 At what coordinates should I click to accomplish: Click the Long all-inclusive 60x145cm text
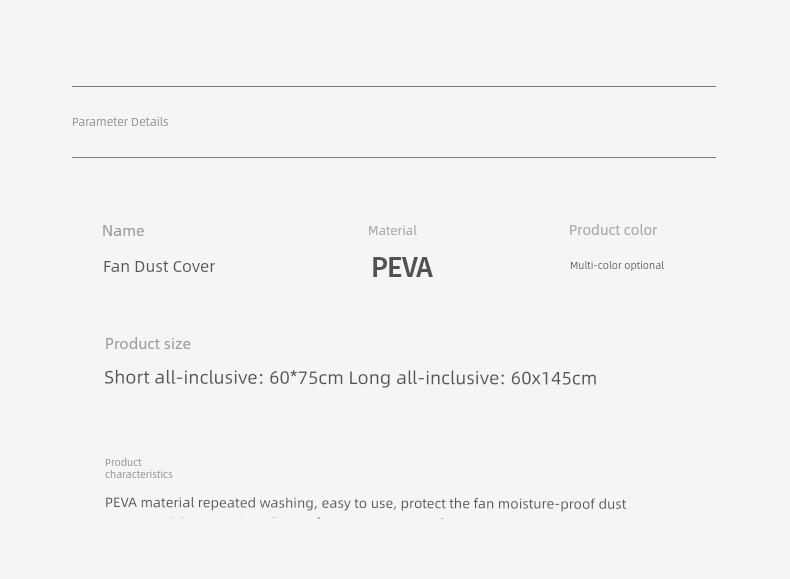pos(473,378)
